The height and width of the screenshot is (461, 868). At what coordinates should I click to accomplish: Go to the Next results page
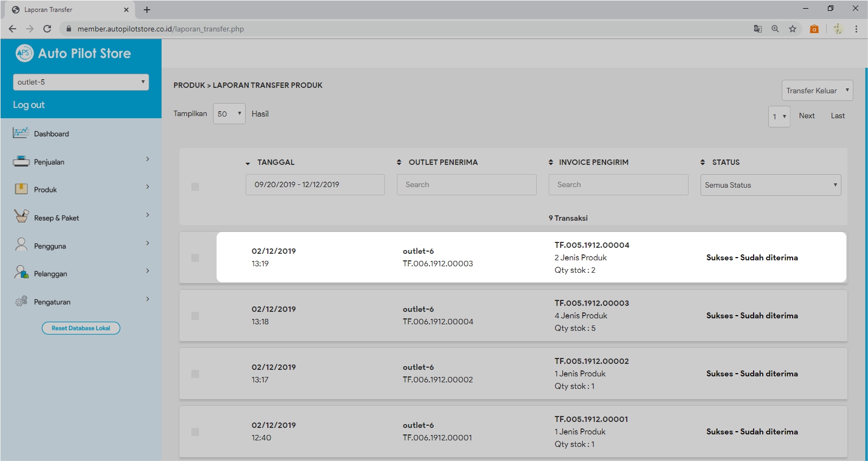click(806, 116)
